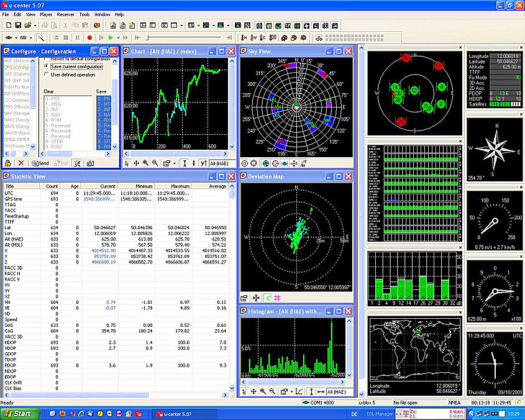Click the red Record button in the player toolbar
525x420 pixels.
click(89, 37)
